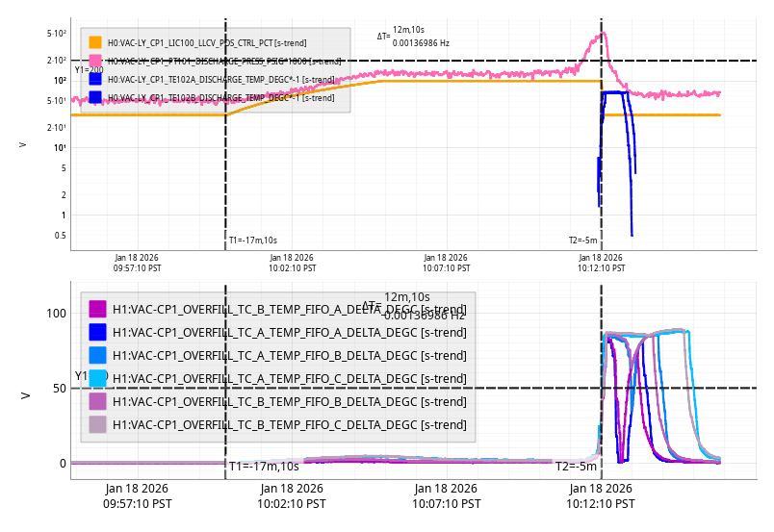
Task: Click the magenta TC_B_TEMP_FIFO_A legend swatch
Action: click(x=97, y=309)
